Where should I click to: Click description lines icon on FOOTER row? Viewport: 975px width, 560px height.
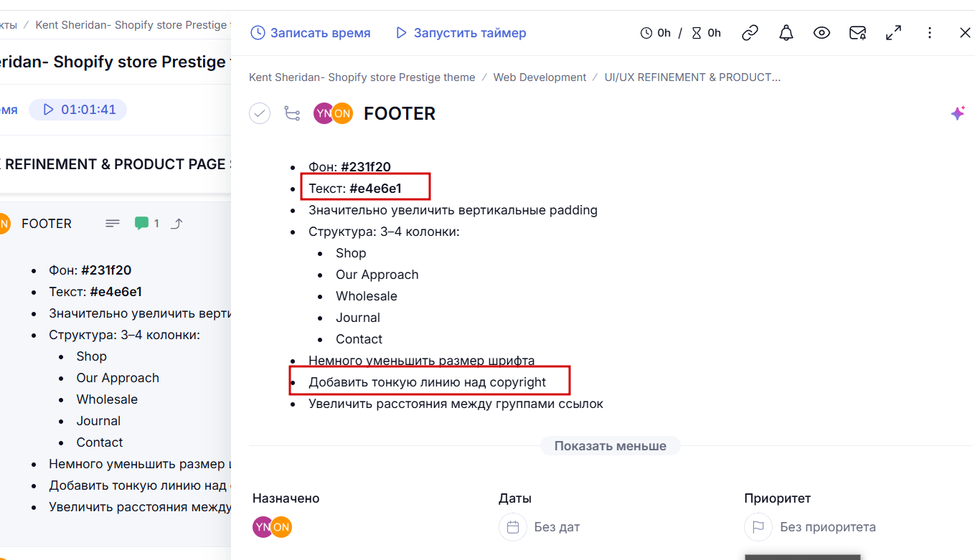[113, 224]
